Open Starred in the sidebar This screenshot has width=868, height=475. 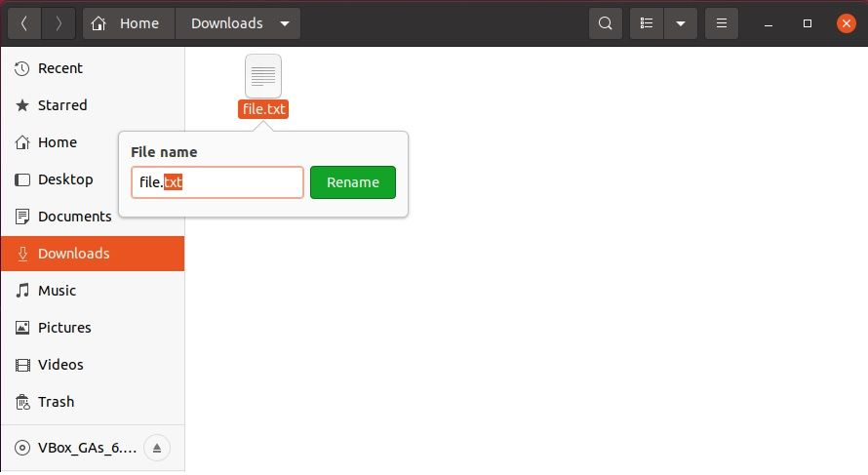click(93, 105)
